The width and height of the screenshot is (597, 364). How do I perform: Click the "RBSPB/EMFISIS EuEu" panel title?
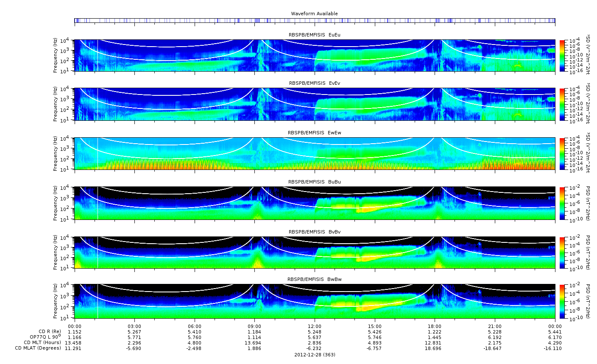click(x=315, y=35)
